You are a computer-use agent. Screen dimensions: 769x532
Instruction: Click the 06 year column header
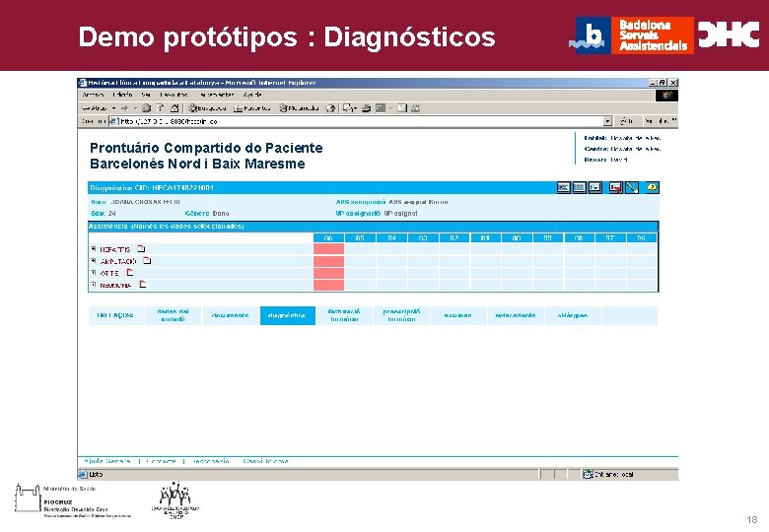[x=328, y=238]
